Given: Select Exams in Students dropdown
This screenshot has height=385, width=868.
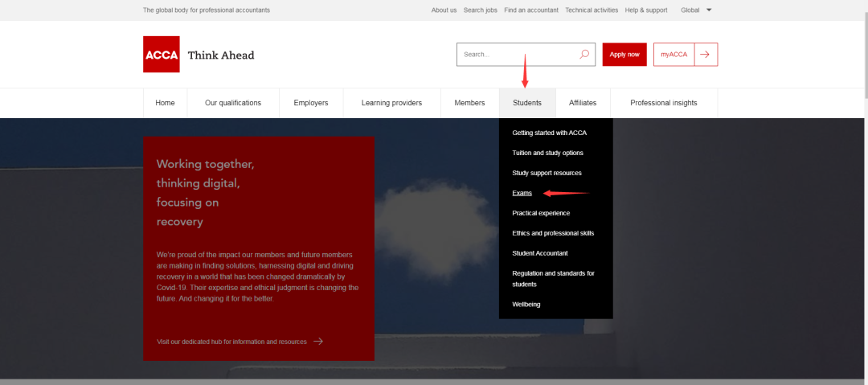Looking at the screenshot, I should (x=522, y=193).
